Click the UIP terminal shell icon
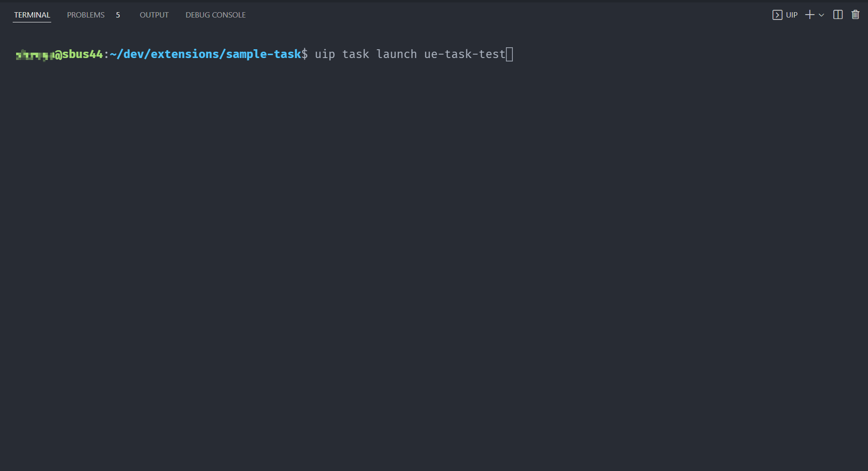This screenshot has height=471, width=868. [x=777, y=15]
